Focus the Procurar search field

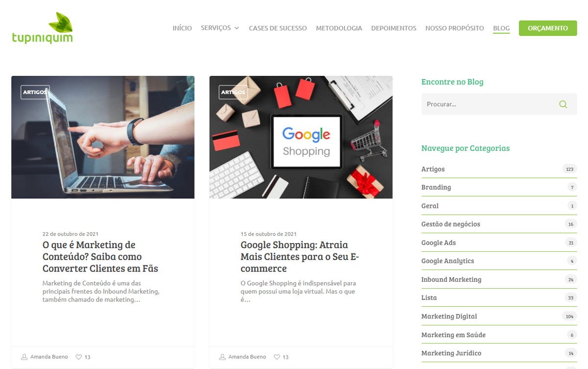490,104
